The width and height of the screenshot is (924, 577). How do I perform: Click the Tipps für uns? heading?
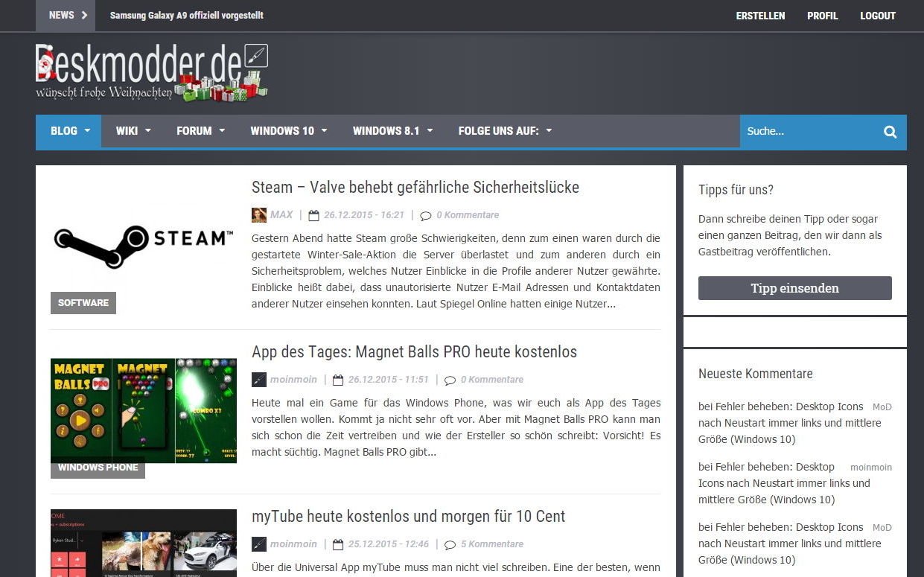[x=736, y=190]
